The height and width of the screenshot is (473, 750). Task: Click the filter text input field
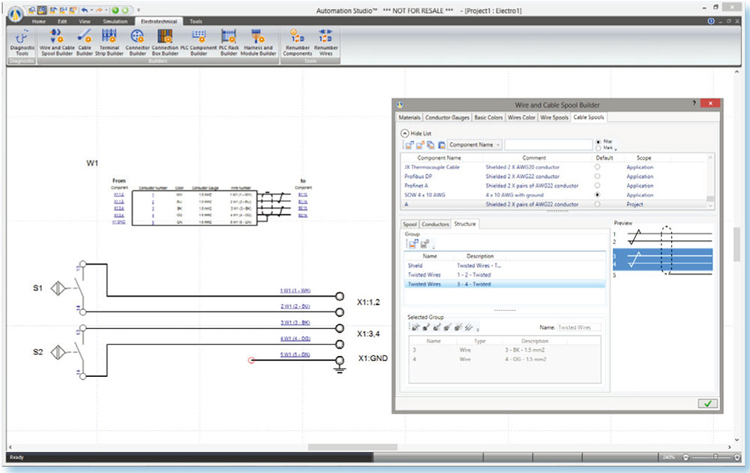pyautogui.click(x=548, y=145)
